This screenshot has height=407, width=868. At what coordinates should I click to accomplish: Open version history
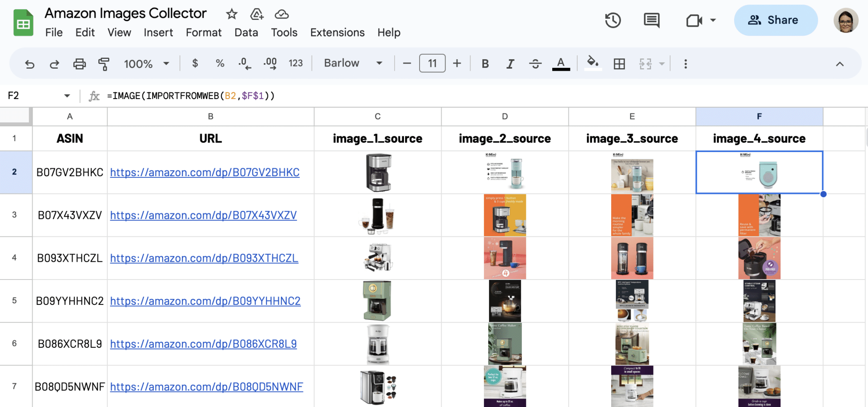[x=613, y=20]
